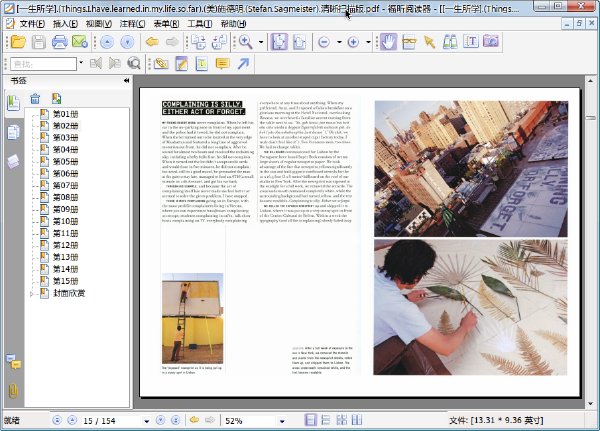Open the 52% zoom level dropdown
This screenshot has width=600, height=431.
click(x=282, y=421)
